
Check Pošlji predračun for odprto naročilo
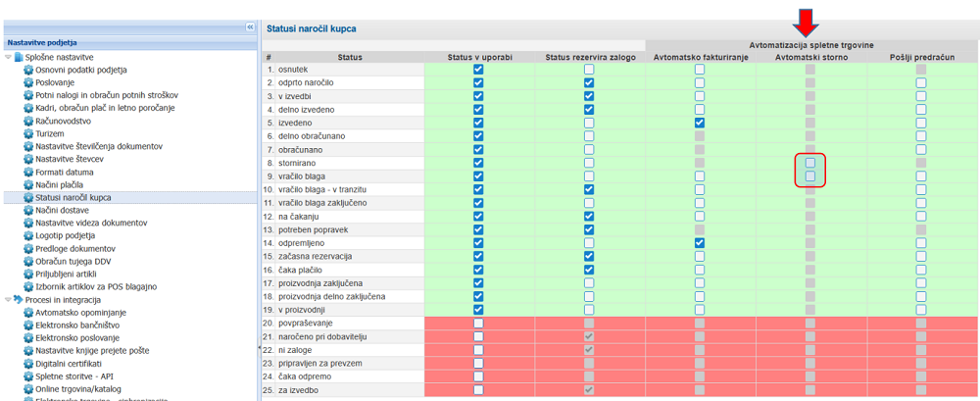tap(921, 83)
